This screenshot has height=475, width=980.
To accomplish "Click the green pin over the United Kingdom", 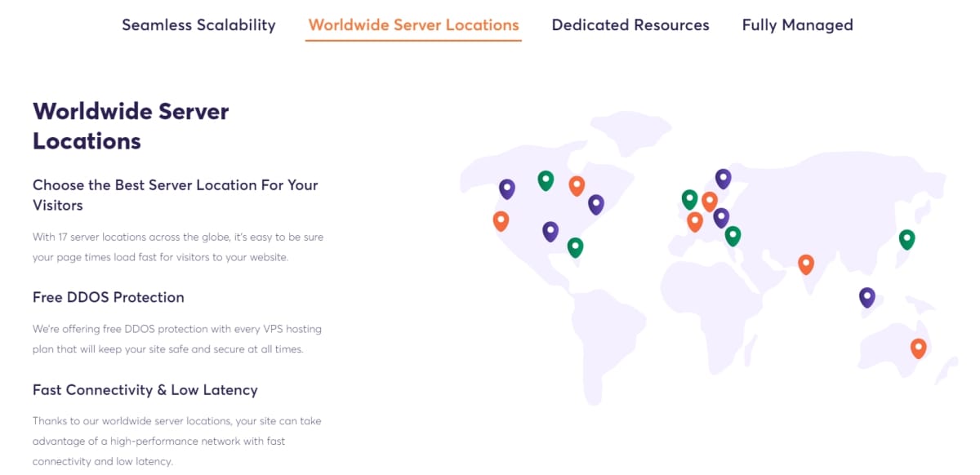I will [x=689, y=199].
